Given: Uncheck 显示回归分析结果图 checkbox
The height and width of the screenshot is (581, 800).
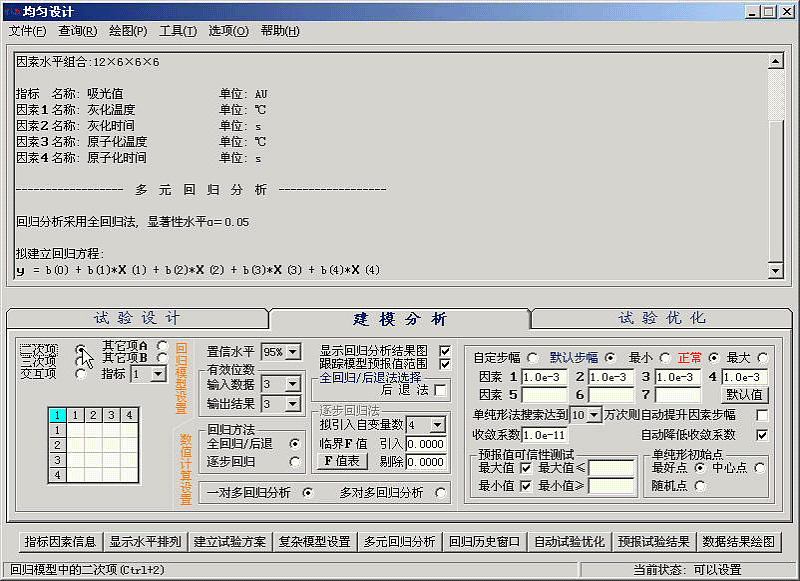Looking at the screenshot, I should (x=445, y=351).
